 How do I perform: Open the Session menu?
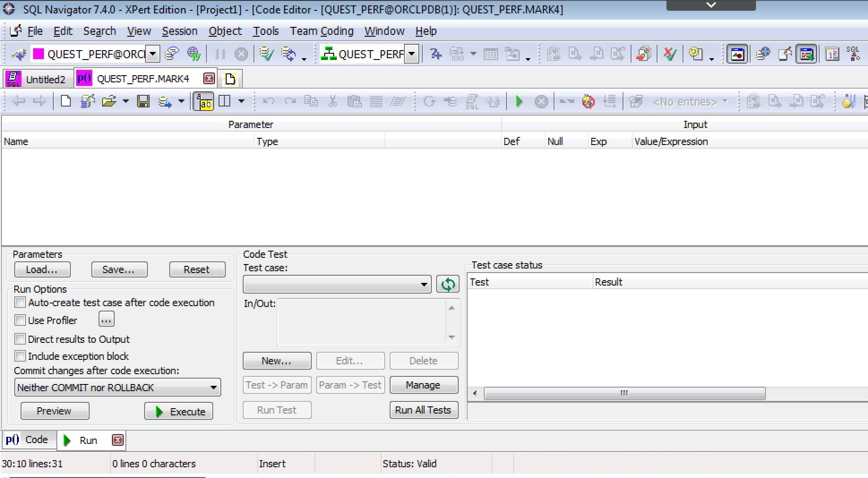point(180,31)
